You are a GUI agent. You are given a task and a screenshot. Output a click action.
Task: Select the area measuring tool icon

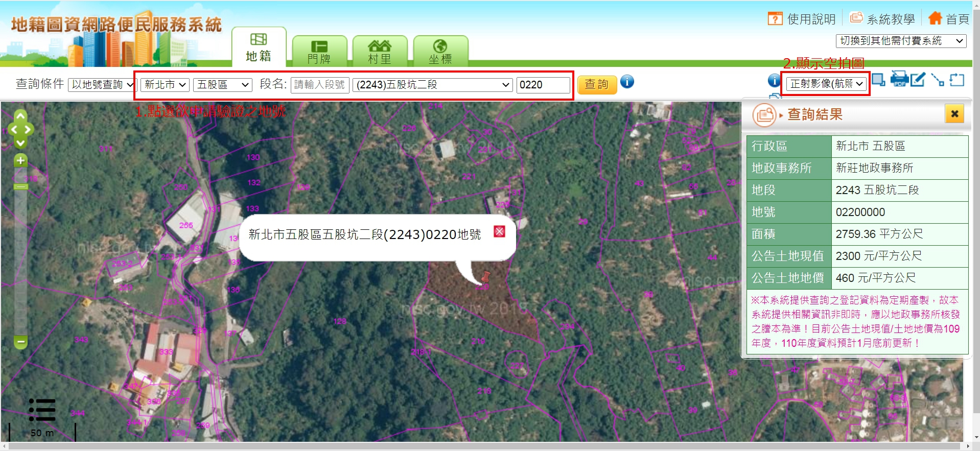956,80
